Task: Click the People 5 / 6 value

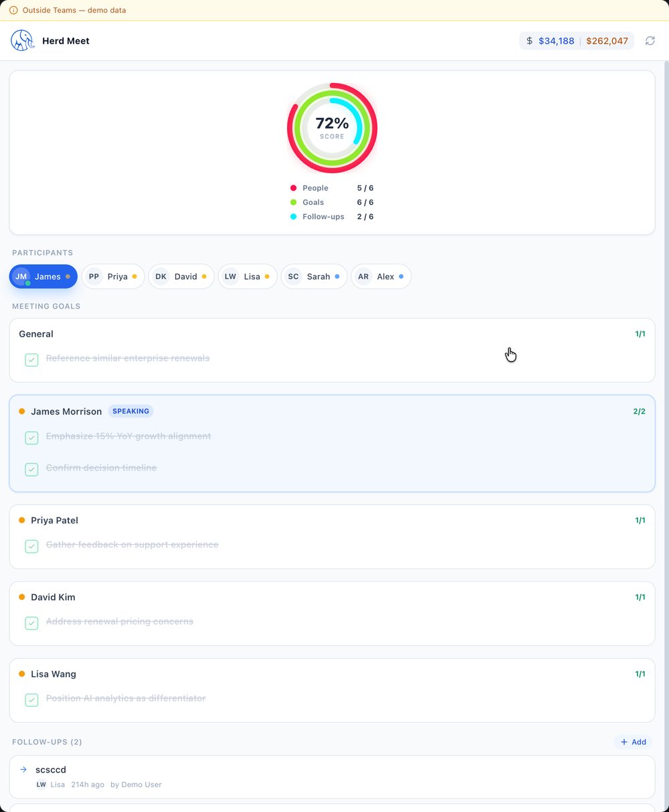Action: pos(365,188)
